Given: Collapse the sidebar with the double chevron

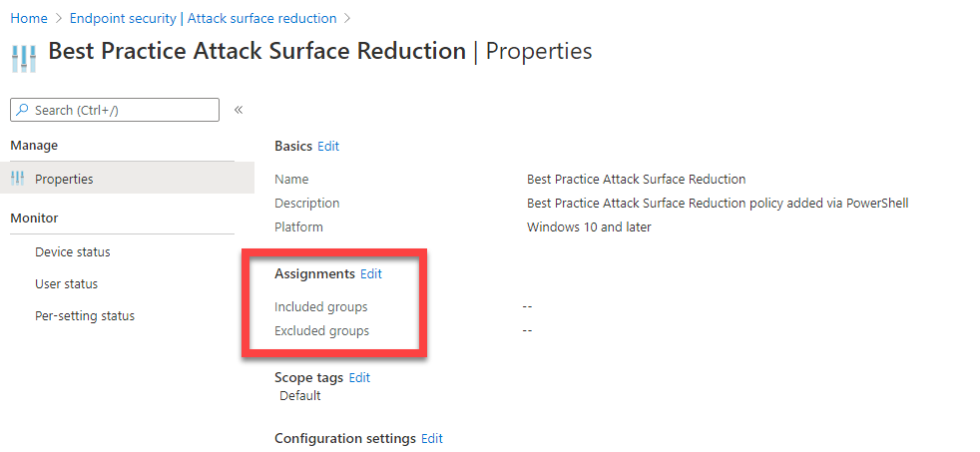Looking at the screenshot, I should pos(239,110).
